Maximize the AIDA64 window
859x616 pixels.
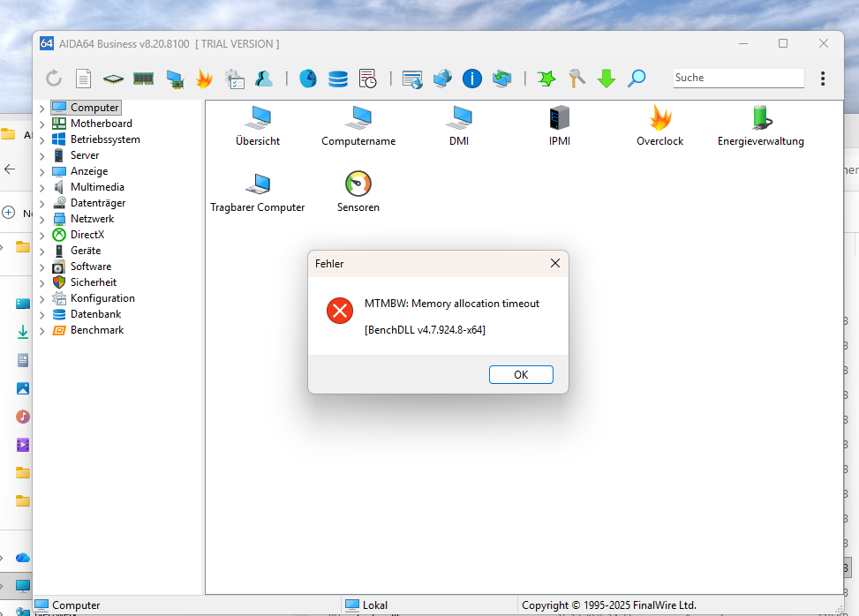783,43
